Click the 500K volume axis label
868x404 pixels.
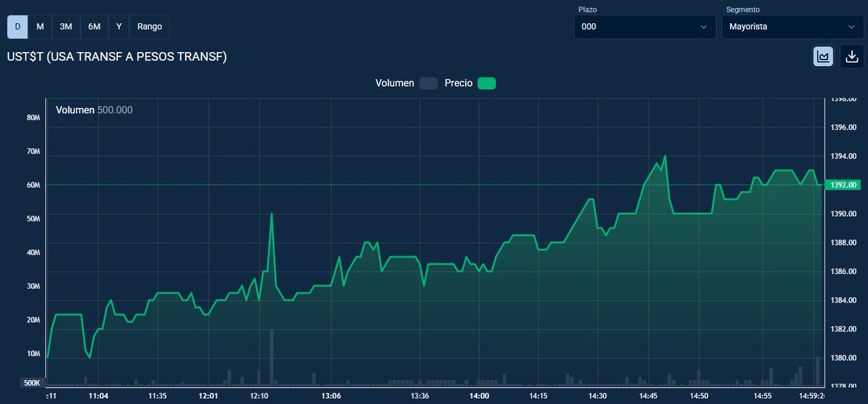[x=32, y=382]
